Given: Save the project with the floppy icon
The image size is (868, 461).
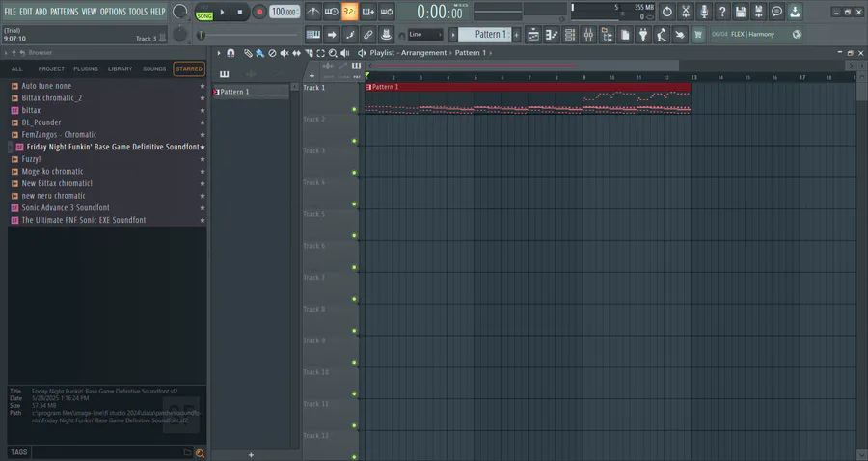Looking at the screenshot, I should (x=740, y=11).
